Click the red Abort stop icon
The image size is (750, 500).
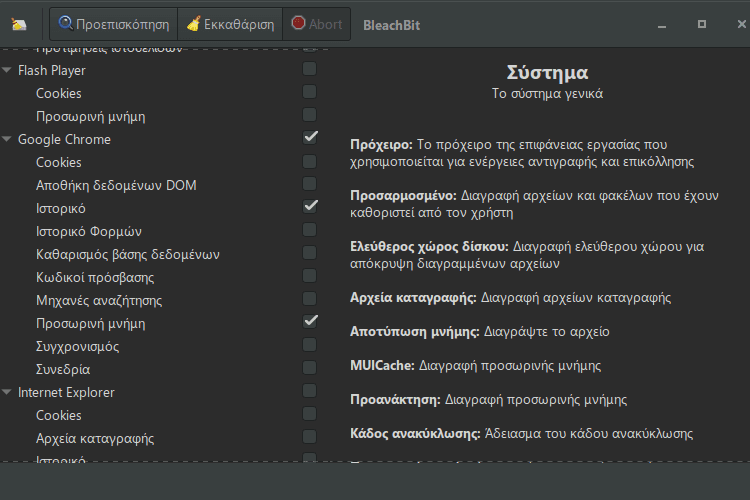click(x=298, y=23)
